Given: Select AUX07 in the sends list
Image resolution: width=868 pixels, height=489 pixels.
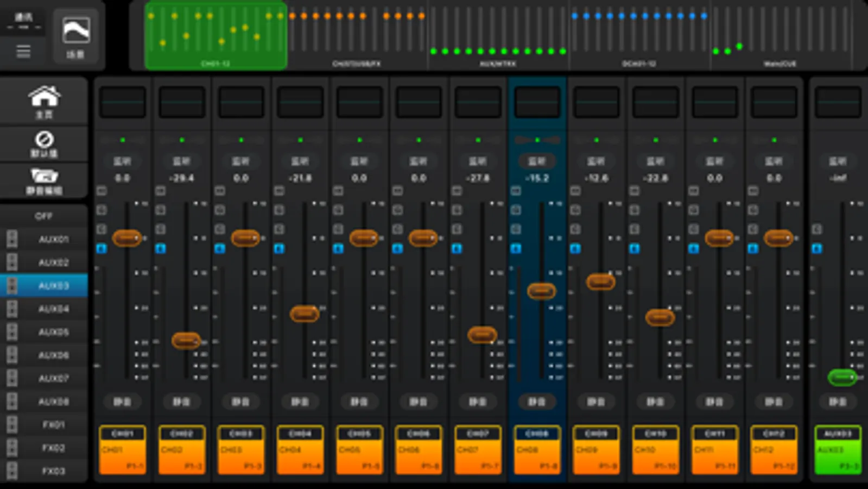Looking at the screenshot, I should coord(44,378).
